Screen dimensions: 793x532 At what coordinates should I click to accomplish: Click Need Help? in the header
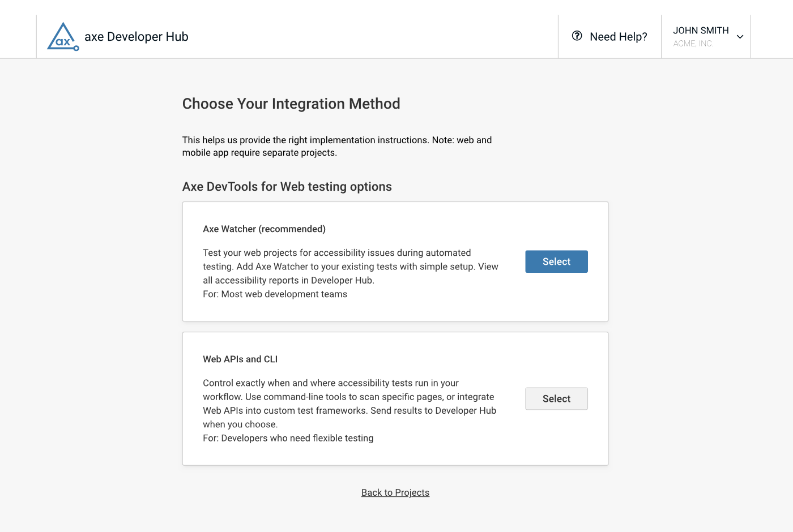[x=618, y=36]
